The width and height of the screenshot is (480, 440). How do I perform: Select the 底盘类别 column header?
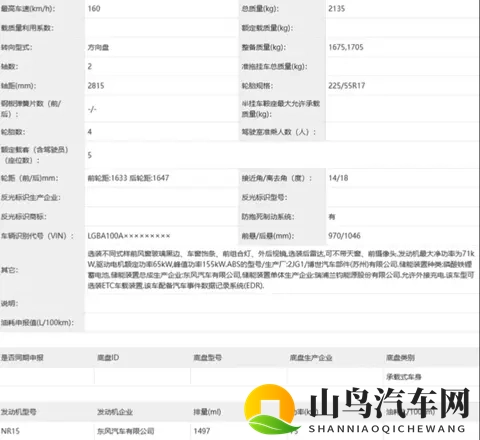(x=400, y=358)
